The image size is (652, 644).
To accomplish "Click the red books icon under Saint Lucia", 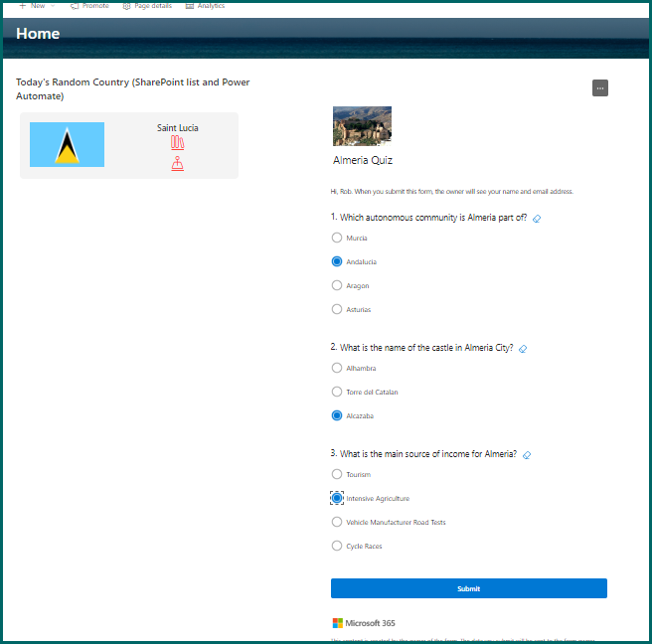I will 178,142.
